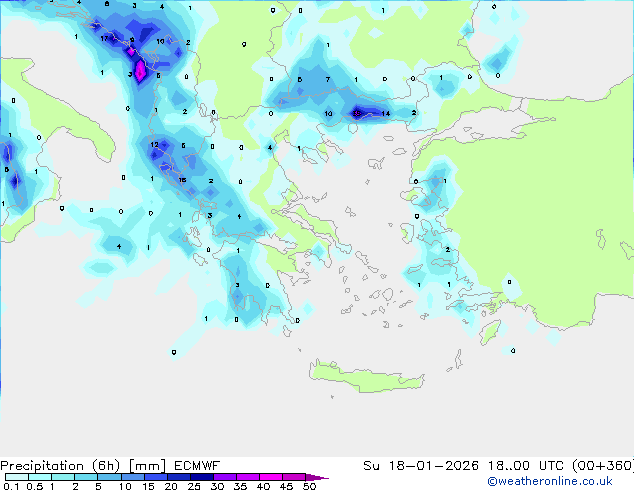This screenshot has height=490, width=634.
Task: Click the 45–50 mm legend color box
Action: coord(294,477)
